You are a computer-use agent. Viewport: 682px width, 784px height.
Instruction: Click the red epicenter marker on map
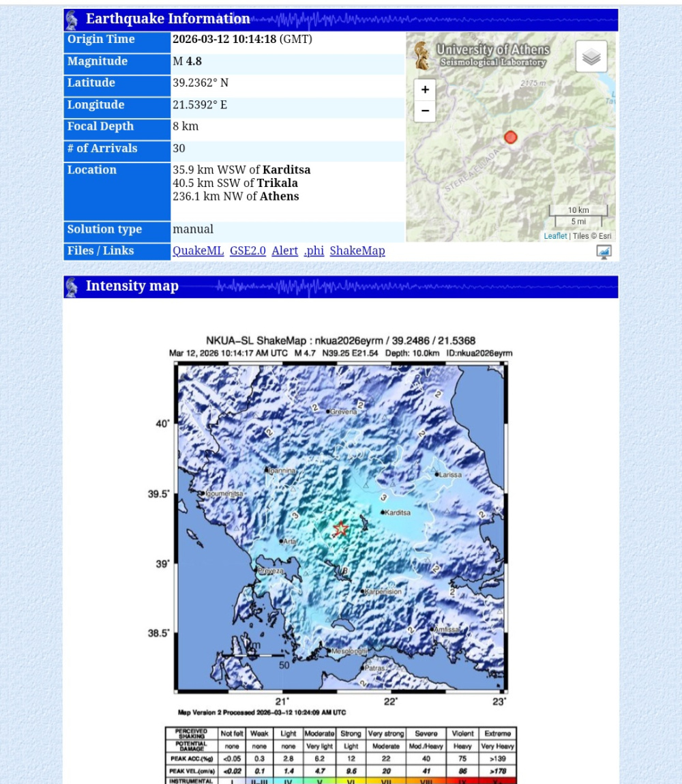(x=510, y=137)
